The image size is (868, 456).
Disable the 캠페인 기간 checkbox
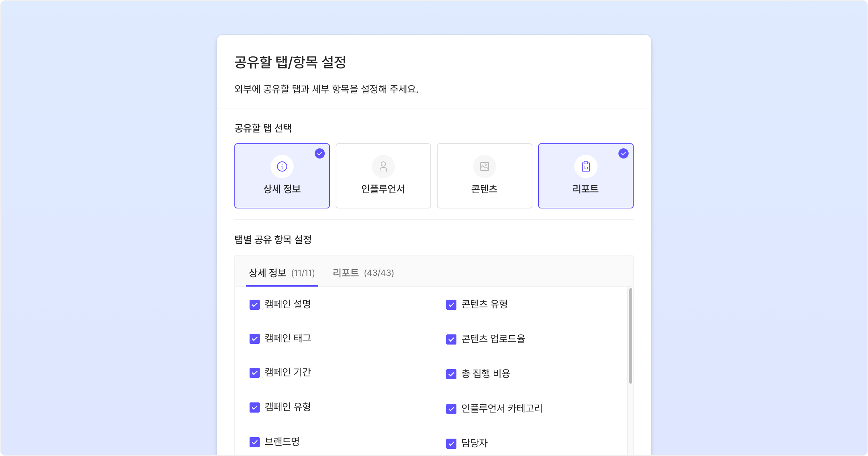tap(255, 373)
